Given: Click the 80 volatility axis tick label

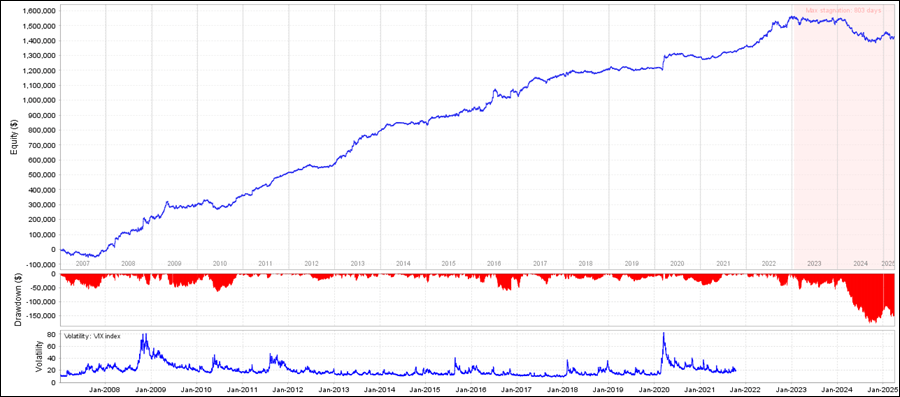Looking at the screenshot, I should point(51,334).
